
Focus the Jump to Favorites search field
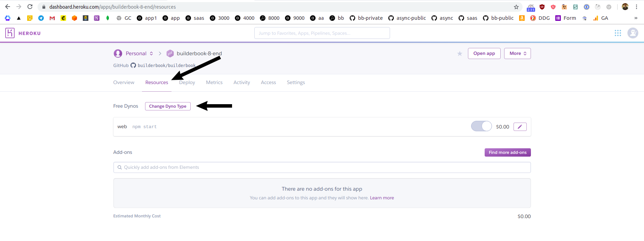[x=322, y=33]
